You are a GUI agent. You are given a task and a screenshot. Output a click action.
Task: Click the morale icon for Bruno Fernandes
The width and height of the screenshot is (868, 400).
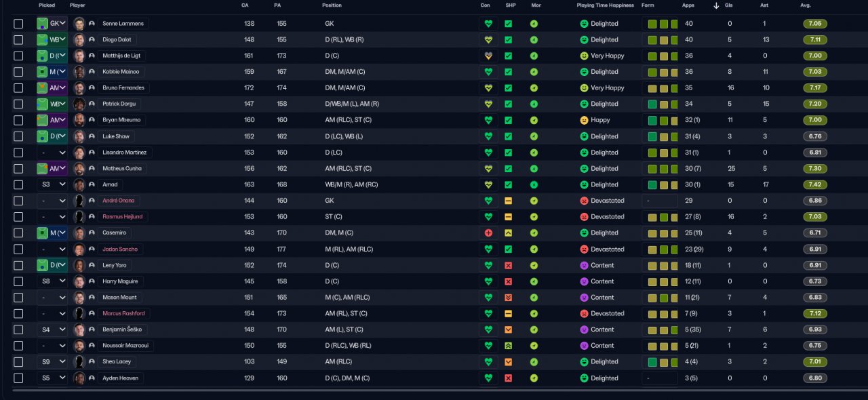pyautogui.click(x=534, y=87)
